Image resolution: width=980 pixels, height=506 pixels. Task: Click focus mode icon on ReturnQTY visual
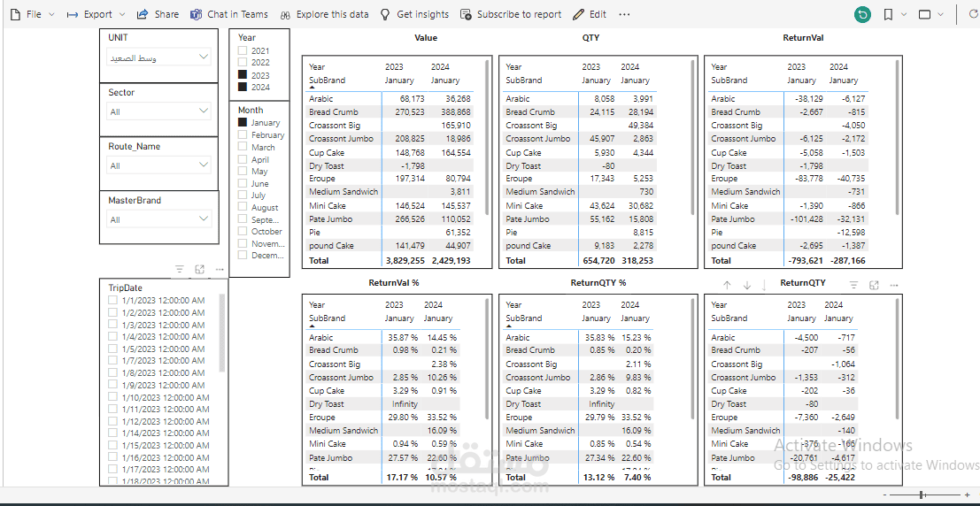875,285
